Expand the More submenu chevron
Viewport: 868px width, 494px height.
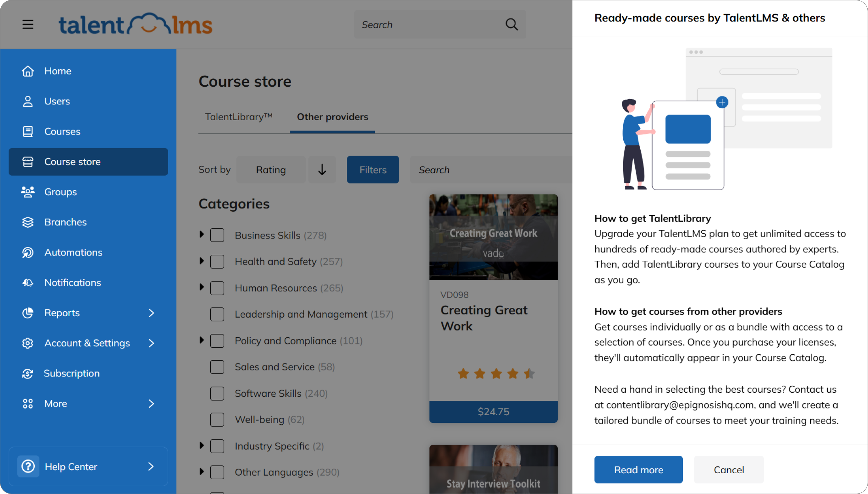151,404
